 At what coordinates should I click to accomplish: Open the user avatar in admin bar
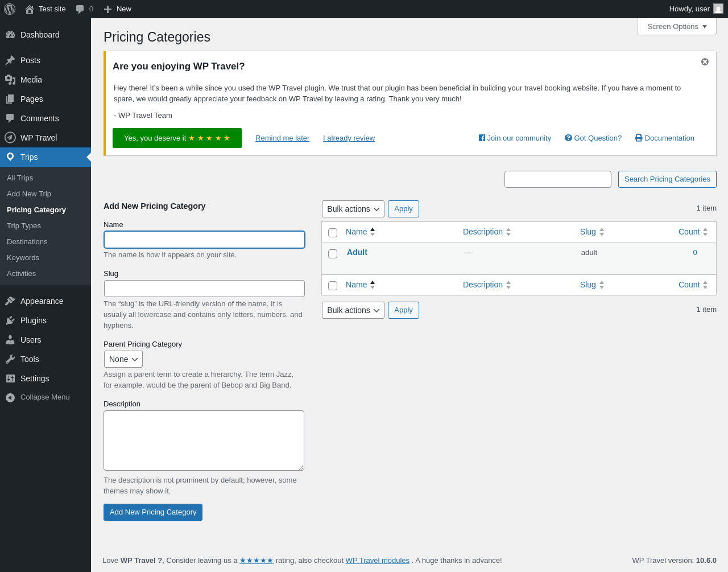(718, 9)
